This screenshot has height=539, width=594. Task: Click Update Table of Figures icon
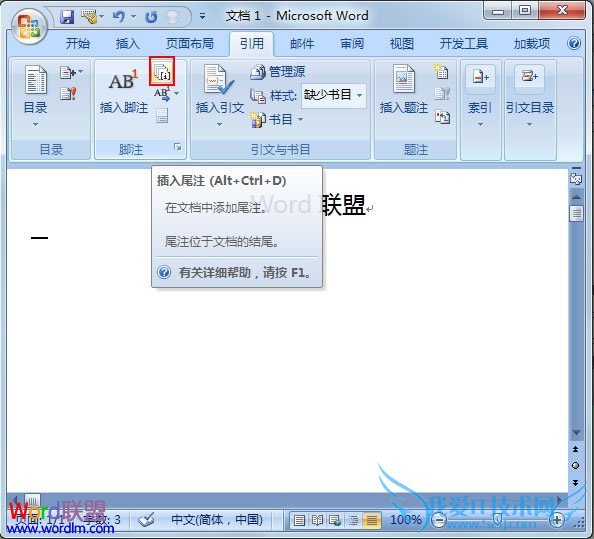(442, 94)
